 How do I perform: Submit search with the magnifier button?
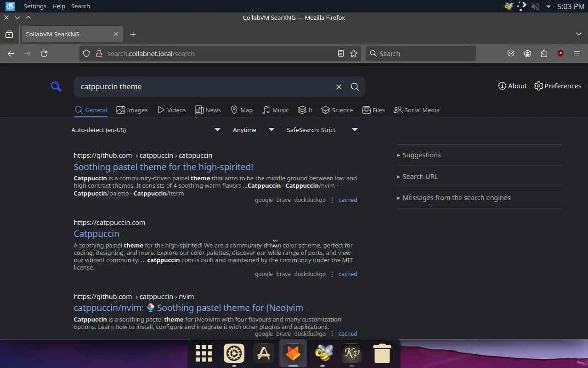pos(355,86)
